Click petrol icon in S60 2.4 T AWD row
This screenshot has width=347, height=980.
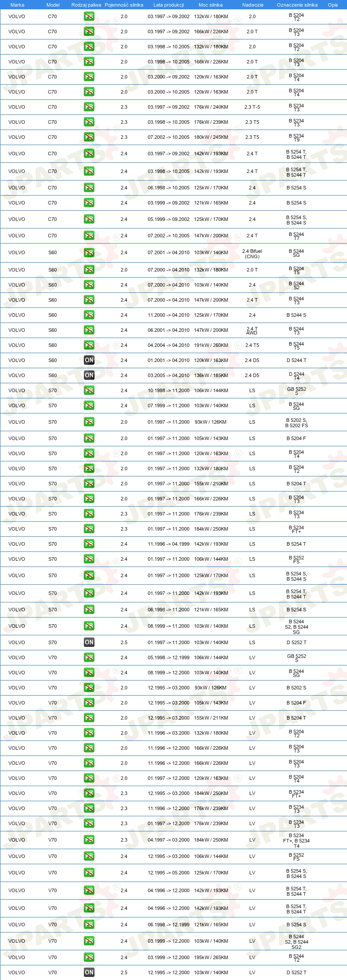click(89, 330)
